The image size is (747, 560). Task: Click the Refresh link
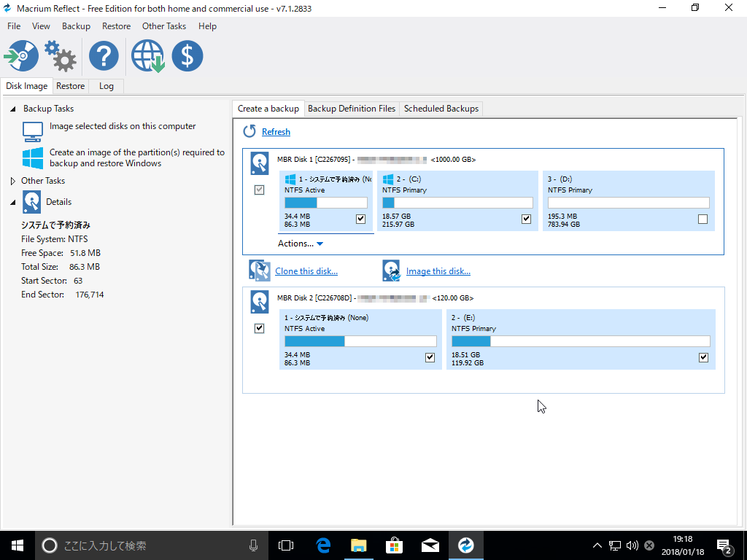click(276, 132)
